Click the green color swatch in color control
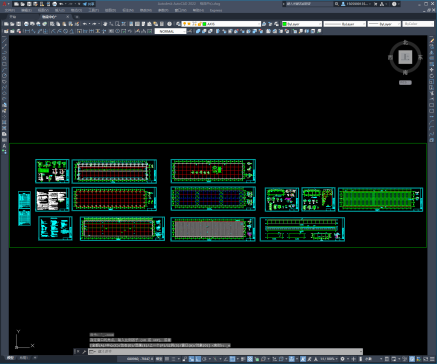 pos(285,24)
